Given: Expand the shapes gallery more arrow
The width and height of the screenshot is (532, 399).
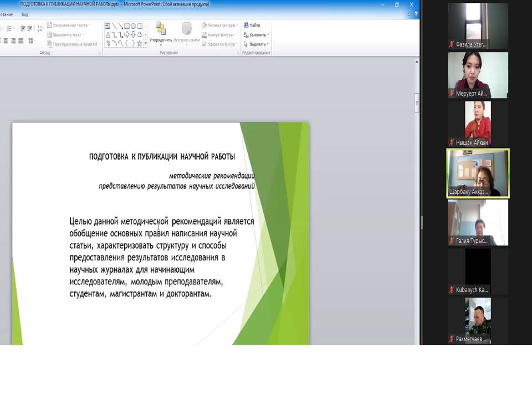Looking at the screenshot, I should pos(146,43).
